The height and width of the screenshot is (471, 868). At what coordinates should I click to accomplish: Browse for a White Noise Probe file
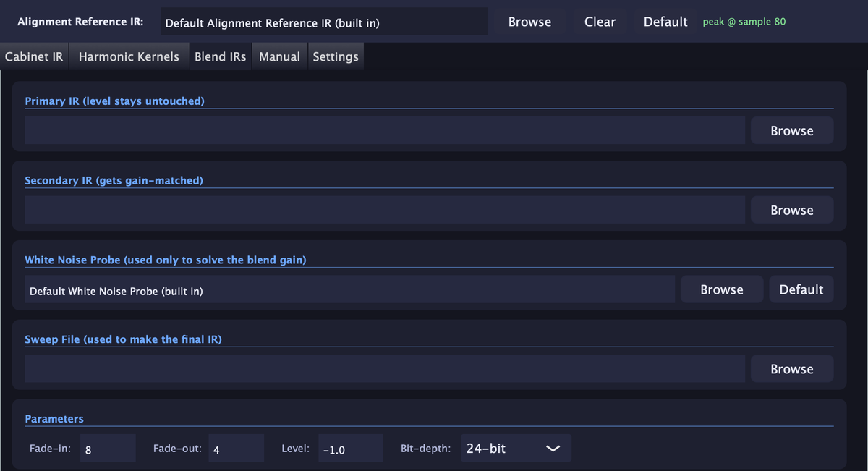click(722, 289)
